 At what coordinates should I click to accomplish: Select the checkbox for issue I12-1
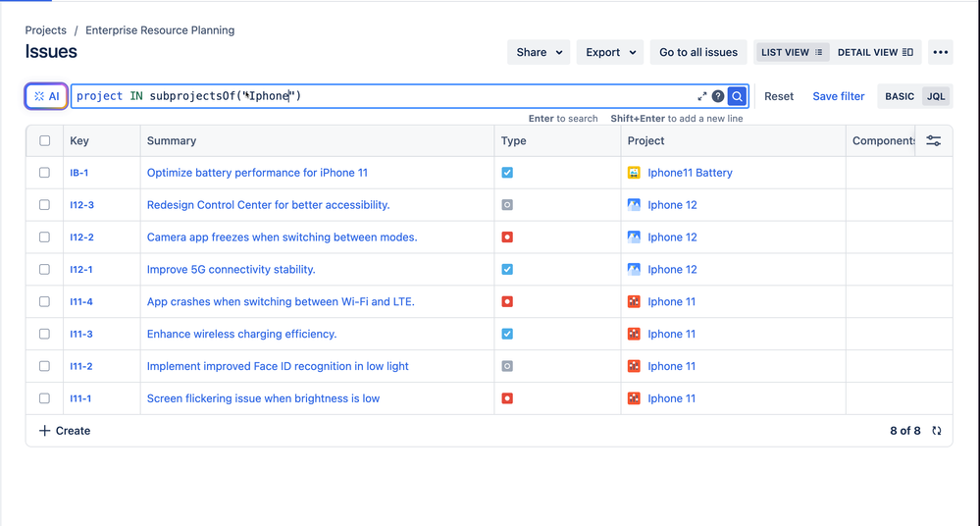pyautogui.click(x=44, y=270)
